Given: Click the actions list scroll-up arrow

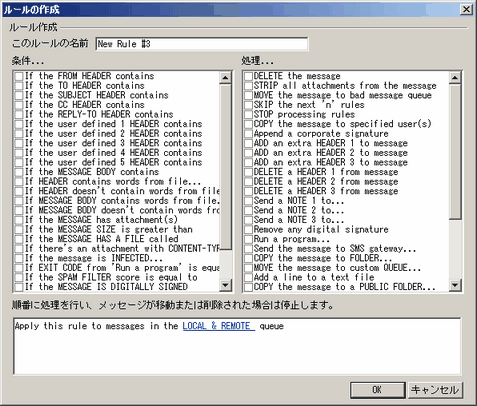Looking at the screenshot, I should 455,78.
